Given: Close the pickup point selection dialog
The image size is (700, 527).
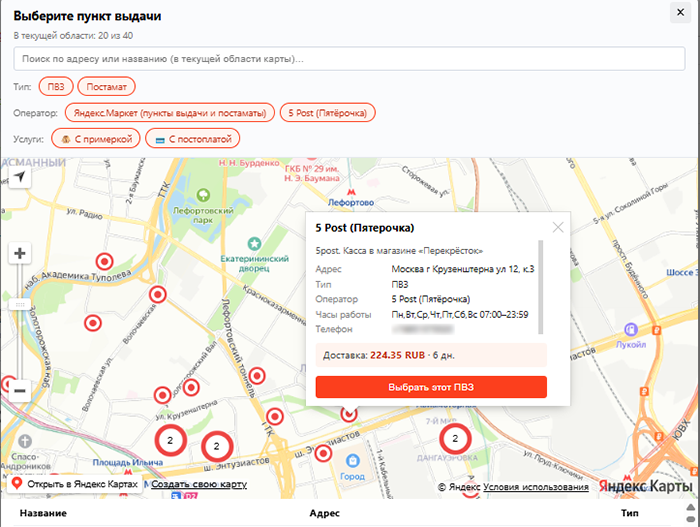Looking at the screenshot, I should point(680,12).
